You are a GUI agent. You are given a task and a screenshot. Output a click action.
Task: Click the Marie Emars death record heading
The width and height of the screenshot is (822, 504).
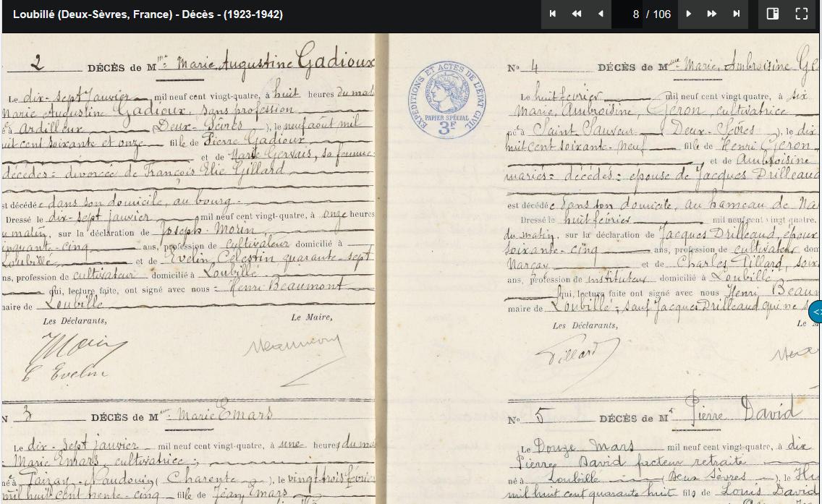click(x=181, y=416)
